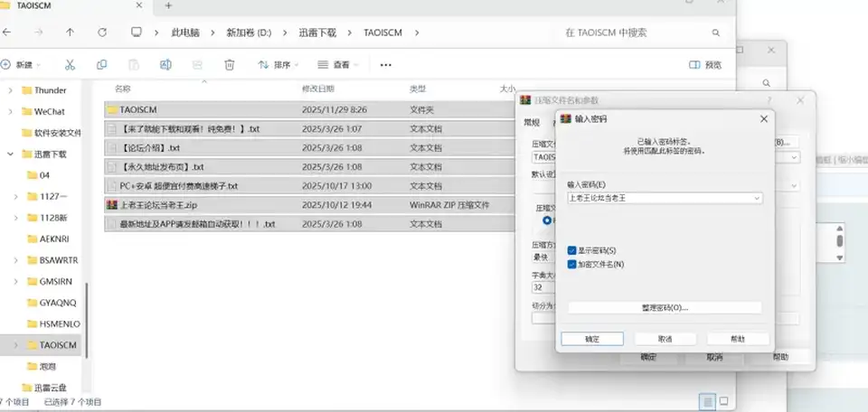Click 此电脑 in the address breadcrumb
Screen dimensions: 868x412
point(185,33)
